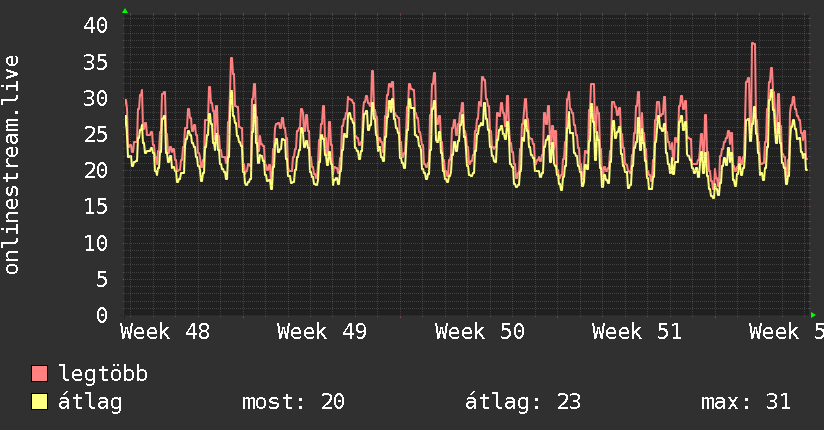The height and width of the screenshot is (430, 824).
Task: Click the pink legtöbb legend swatch
Action: point(39,373)
